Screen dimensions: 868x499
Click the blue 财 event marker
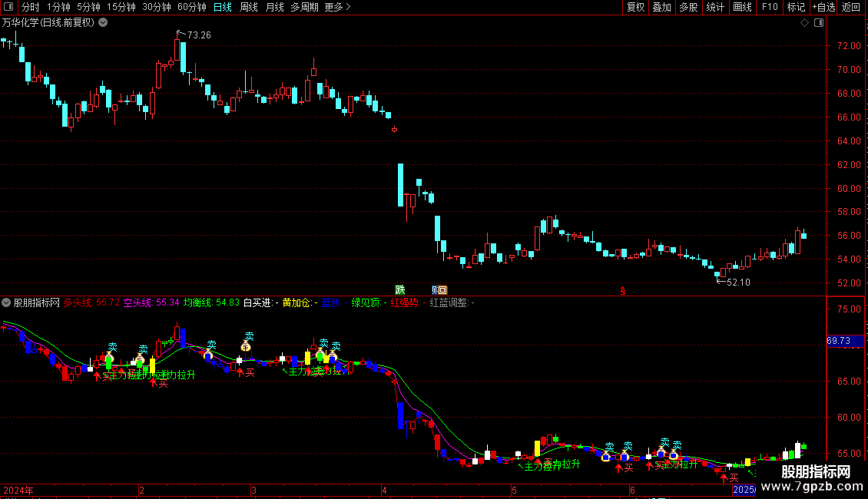(x=435, y=289)
